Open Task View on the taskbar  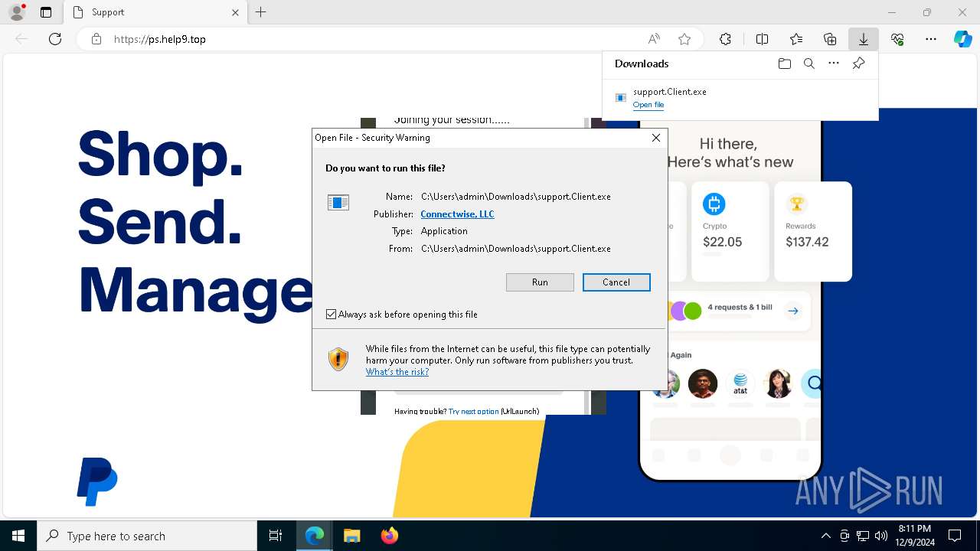pos(276,536)
